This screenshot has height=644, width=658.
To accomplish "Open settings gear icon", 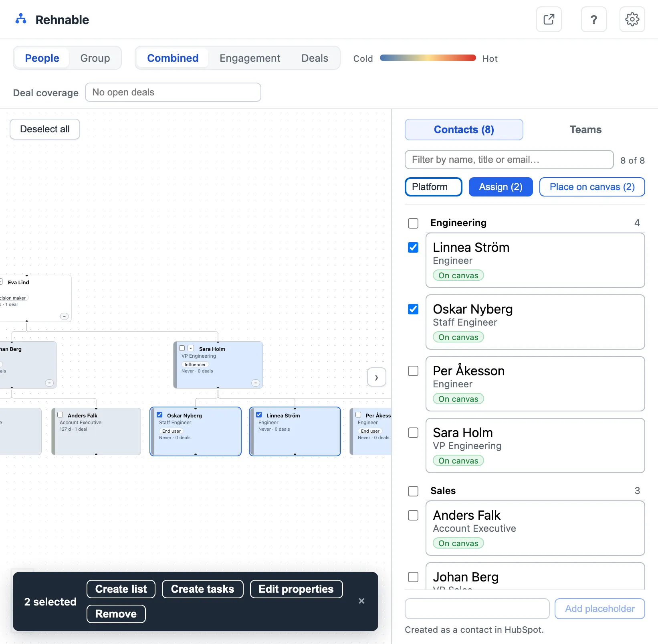I will coord(632,19).
